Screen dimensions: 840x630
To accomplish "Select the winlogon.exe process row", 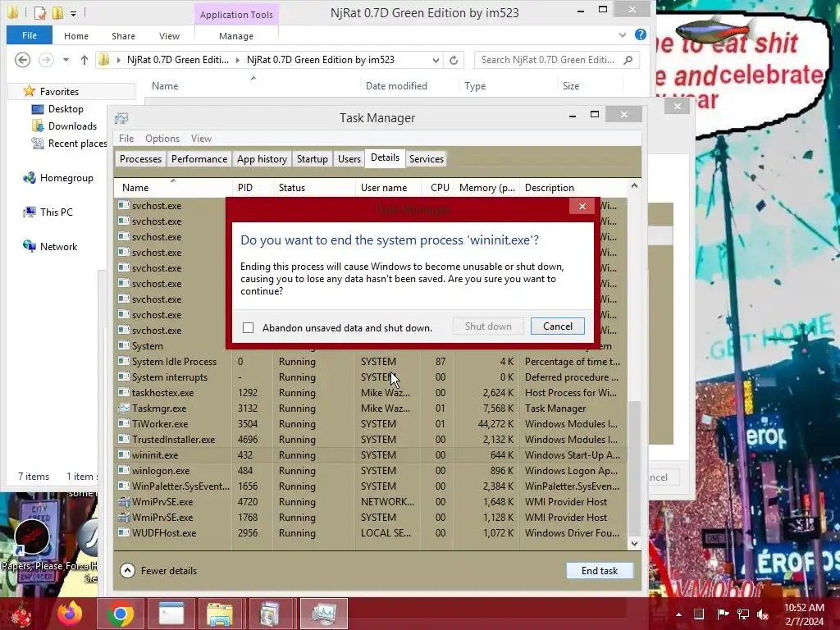I will point(370,470).
